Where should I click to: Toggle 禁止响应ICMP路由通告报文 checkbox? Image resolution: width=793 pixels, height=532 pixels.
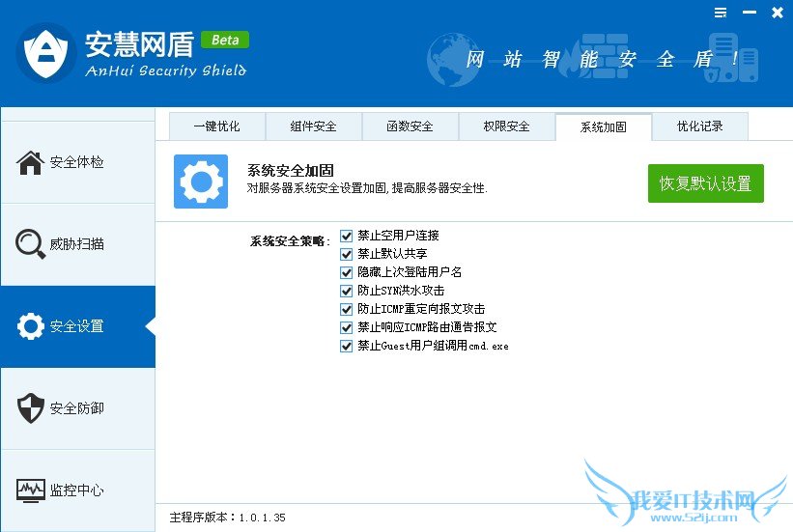[x=346, y=327]
